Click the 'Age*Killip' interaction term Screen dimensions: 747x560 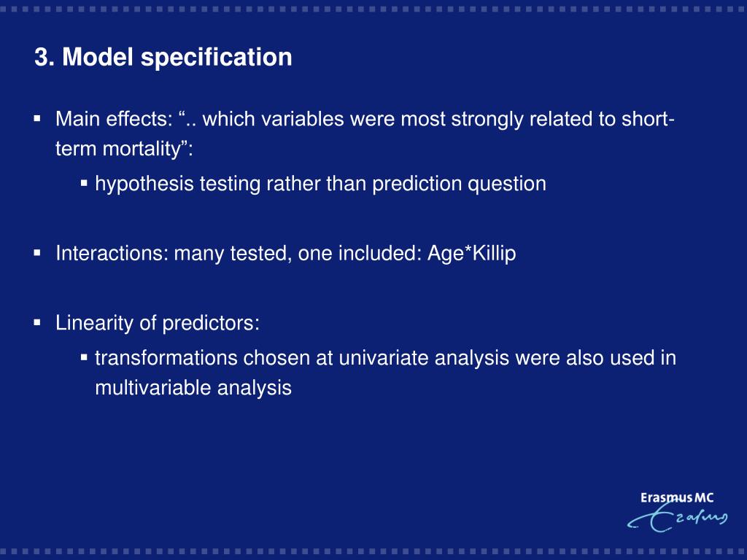point(472,253)
